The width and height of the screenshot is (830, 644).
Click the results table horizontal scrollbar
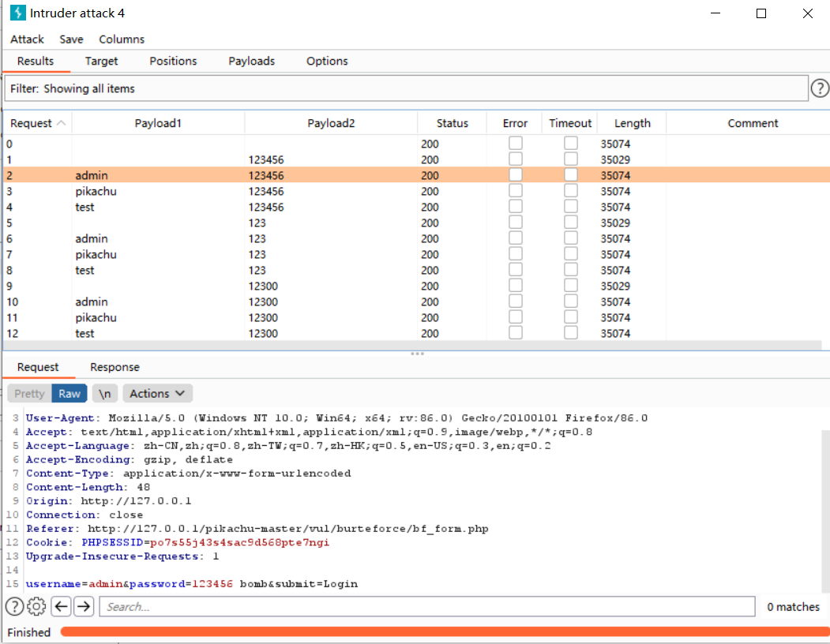click(x=412, y=345)
